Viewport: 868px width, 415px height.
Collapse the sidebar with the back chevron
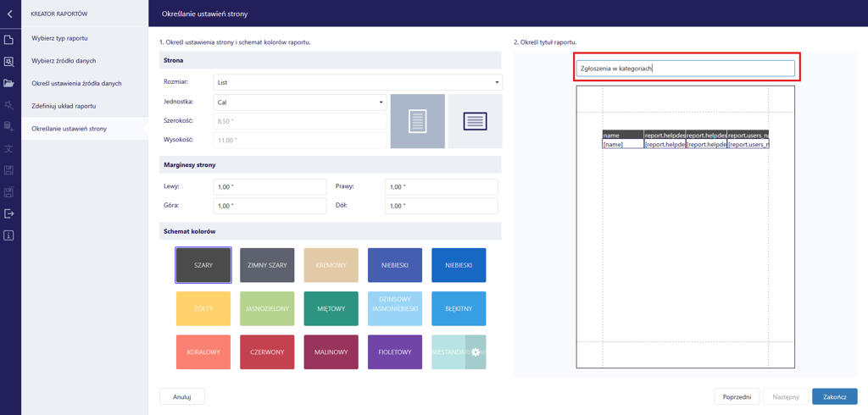coord(9,14)
